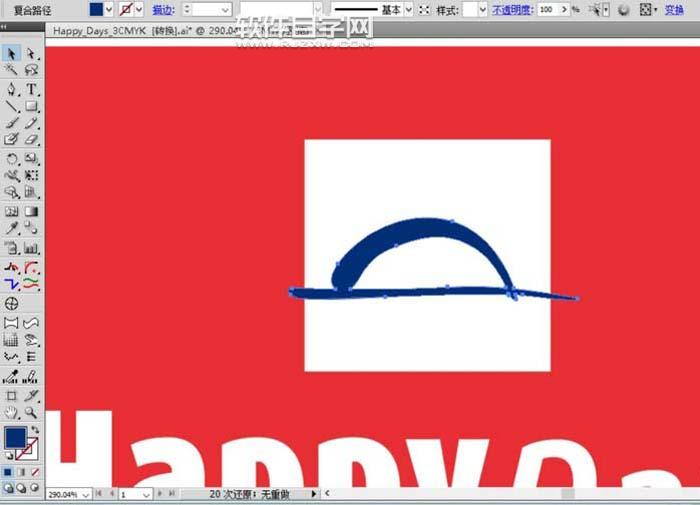Go to first artboard button
Image resolution: width=700 pixels, height=505 pixels.
tap(99, 494)
